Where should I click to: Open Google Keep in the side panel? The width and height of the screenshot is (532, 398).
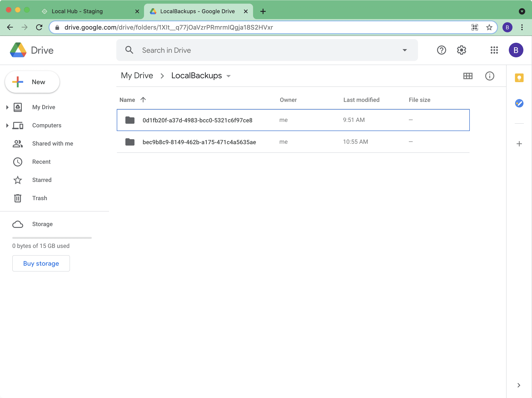click(x=519, y=78)
